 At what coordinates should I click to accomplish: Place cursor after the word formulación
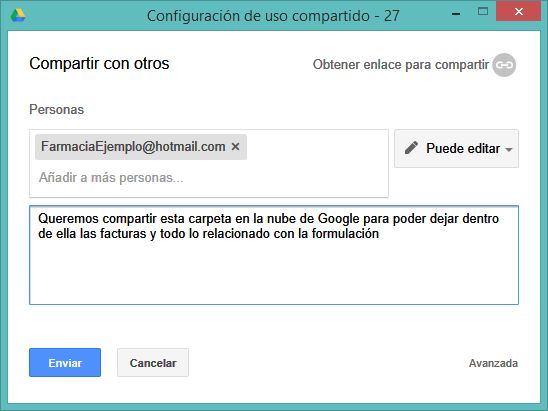coord(380,233)
